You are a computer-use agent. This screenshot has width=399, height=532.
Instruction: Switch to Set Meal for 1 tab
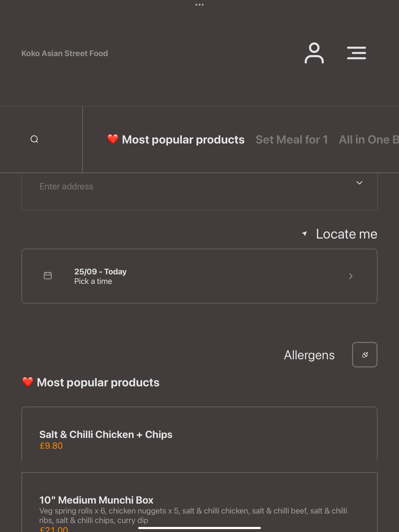click(x=292, y=139)
